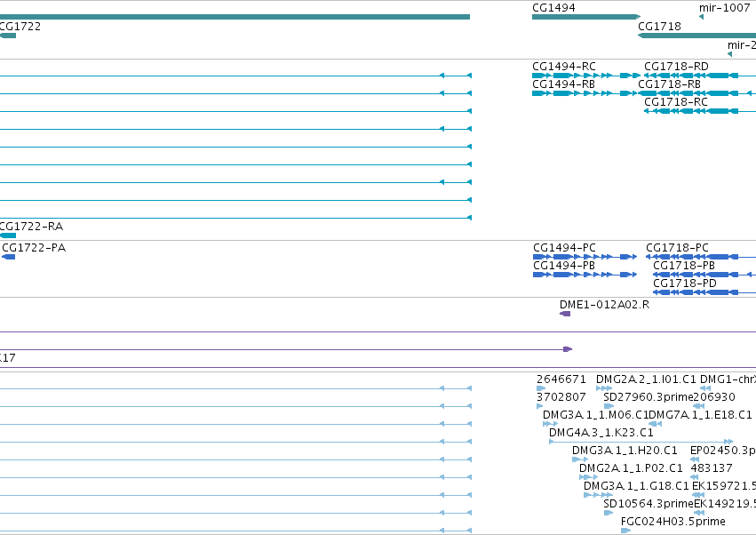
Task: Click the DMG4A.3_1.K23.C1 EST label
Action: pyautogui.click(x=601, y=433)
